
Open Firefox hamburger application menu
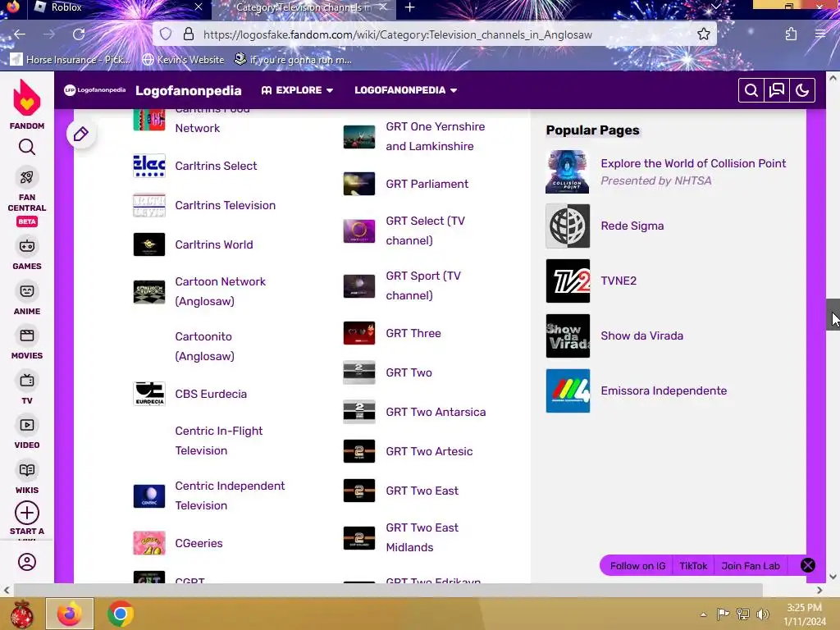tap(820, 34)
